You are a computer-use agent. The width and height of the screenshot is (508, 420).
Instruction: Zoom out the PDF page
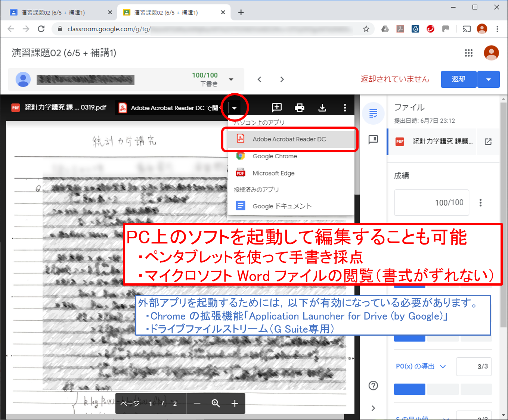point(197,403)
